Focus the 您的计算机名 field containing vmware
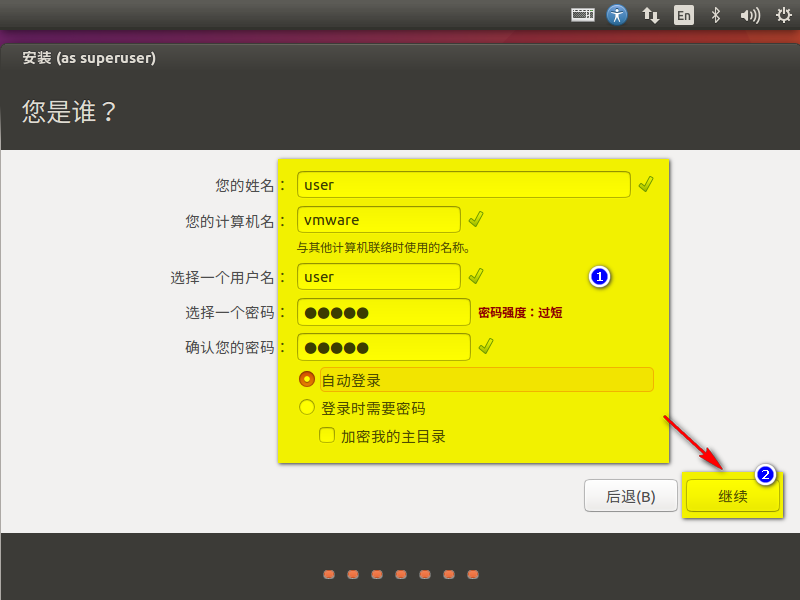 (x=379, y=220)
